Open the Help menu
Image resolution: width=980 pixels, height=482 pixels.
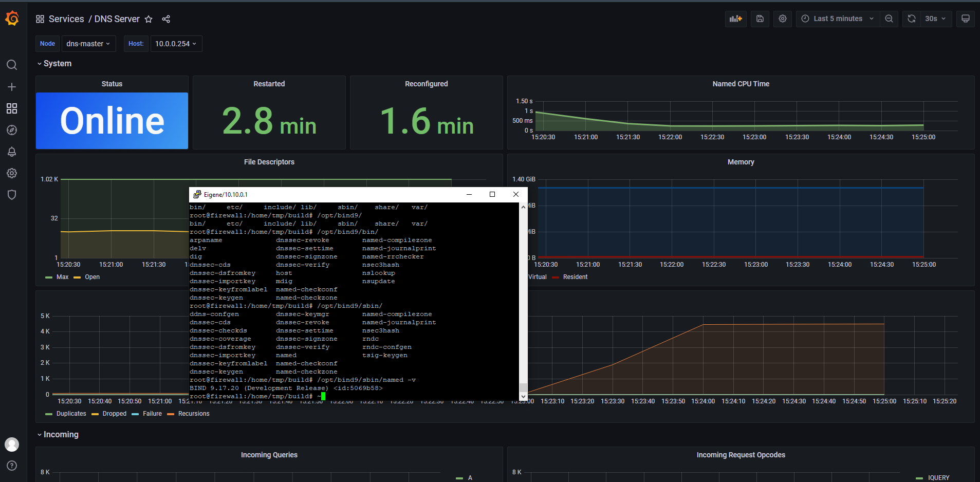(x=11, y=466)
